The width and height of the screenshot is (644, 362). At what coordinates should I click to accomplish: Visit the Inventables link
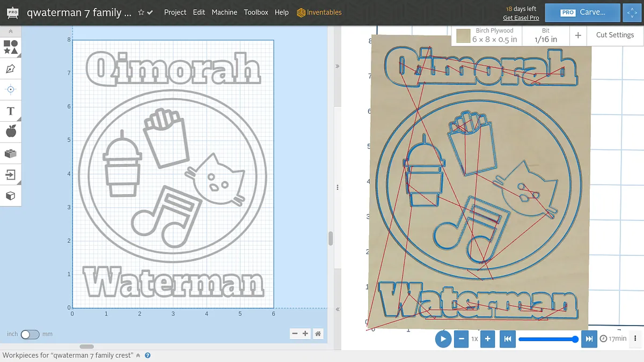[x=319, y=12]
